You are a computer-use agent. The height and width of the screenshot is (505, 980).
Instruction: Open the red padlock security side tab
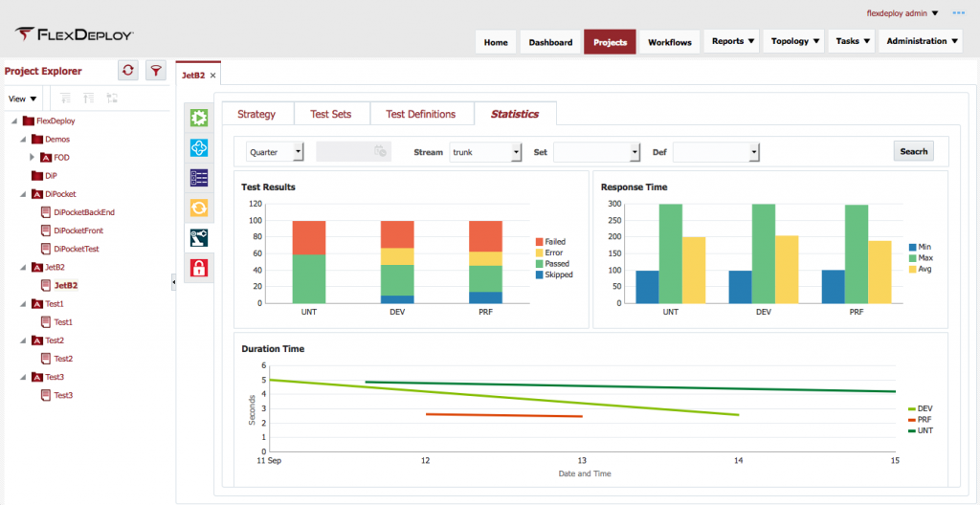point(199,268)
